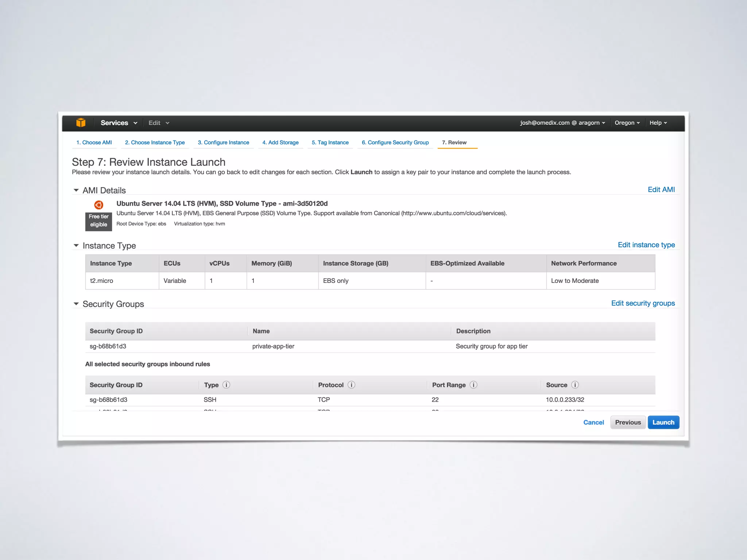Click the Free tier eligible badge

coord(98,221)
